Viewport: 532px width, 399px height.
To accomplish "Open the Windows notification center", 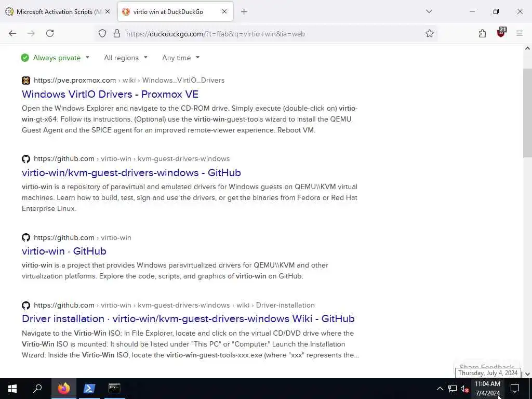I will coord(515,389).
